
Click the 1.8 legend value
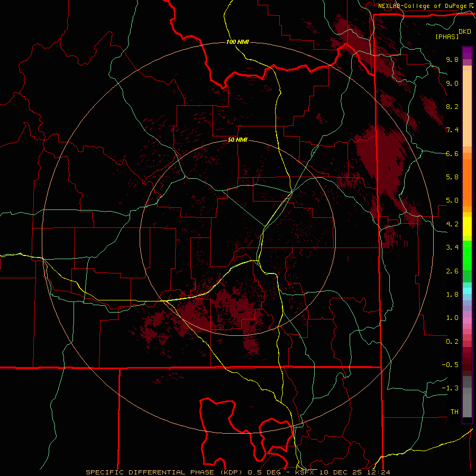point(452,295)
